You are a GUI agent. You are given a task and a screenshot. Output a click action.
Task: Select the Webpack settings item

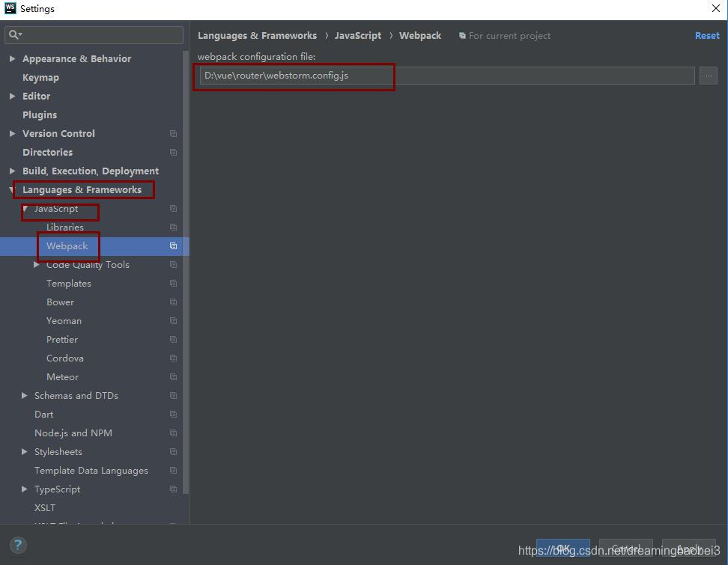click(67, 246)
